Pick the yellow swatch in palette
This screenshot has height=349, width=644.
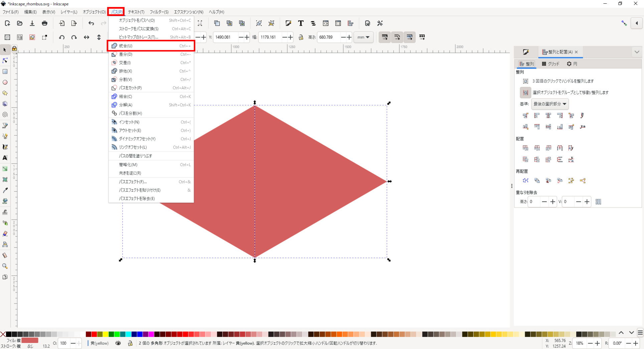click(106, 334)
